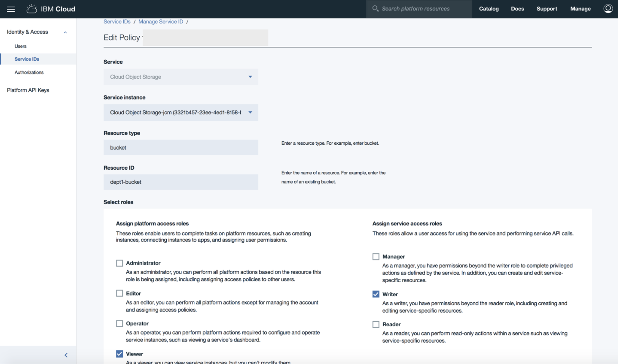Click the IBM Cloud logo icon

pyautogui.click(x=32, y=9)
